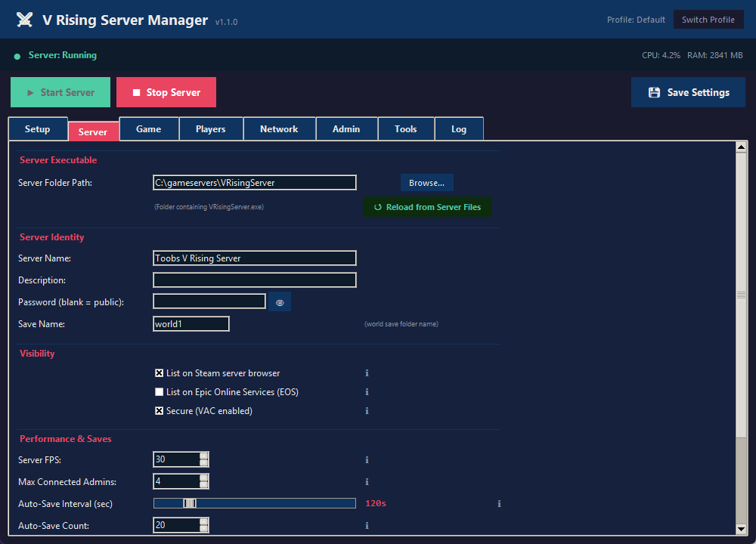Click the 'v1.1.0' version label

(226, 22)
